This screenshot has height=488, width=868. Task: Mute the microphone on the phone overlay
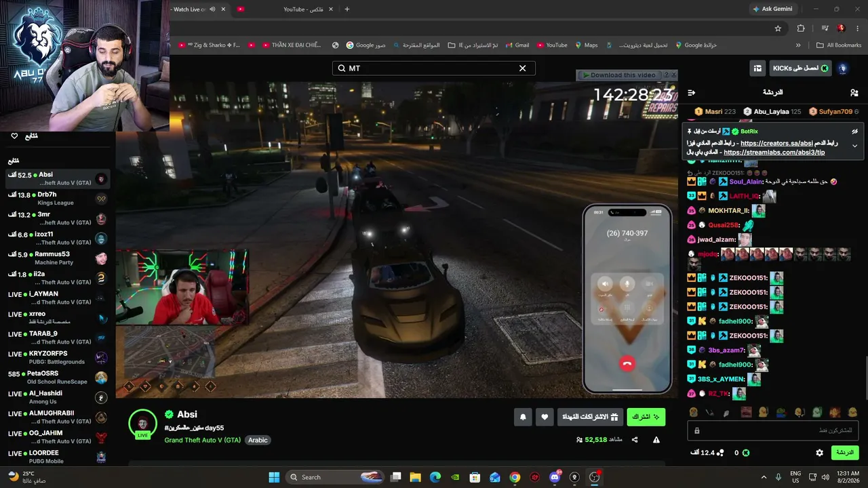click(627, 285)
